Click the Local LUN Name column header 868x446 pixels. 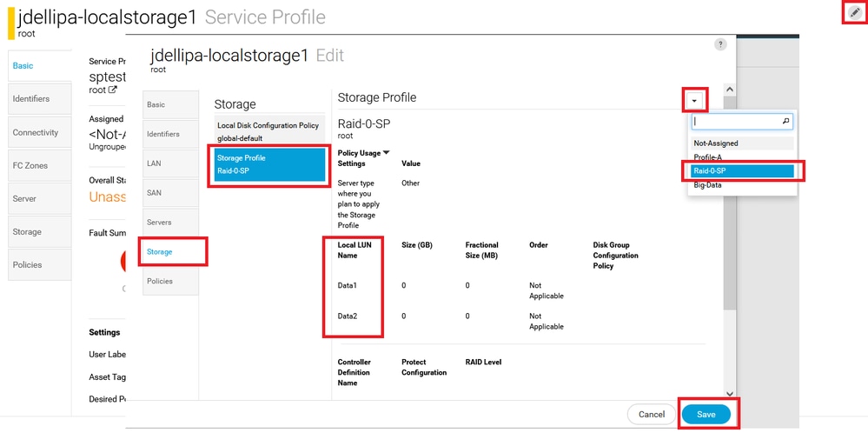click(354, 250)
